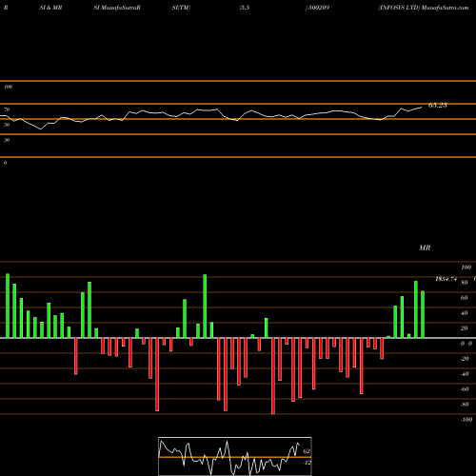Image resolution: width=476 pixels, height=476 pixels.
Task: Click the 'SI(TM)' header text
Action: pyautogui.click(x=181, y=8)
